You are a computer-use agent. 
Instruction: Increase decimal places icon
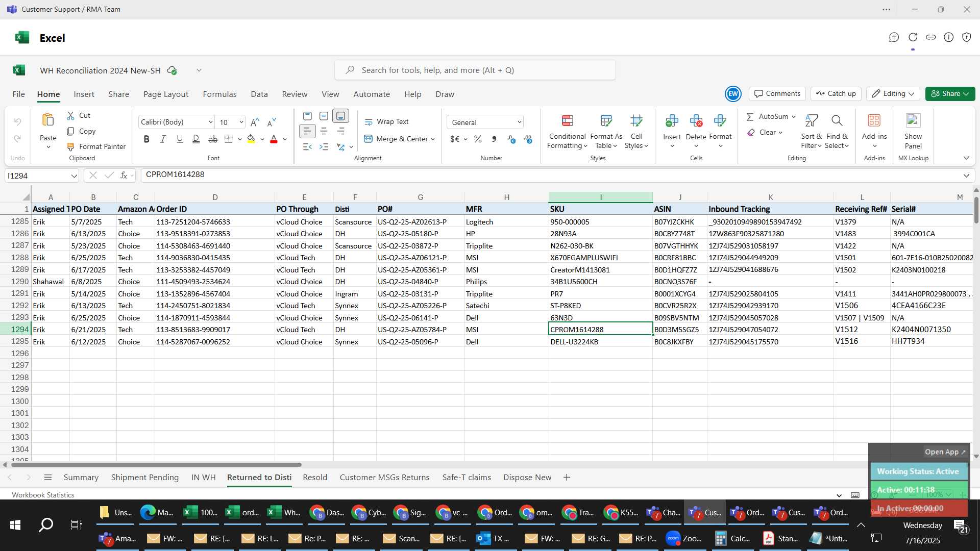pyautogui.click(x=511, y=139)
